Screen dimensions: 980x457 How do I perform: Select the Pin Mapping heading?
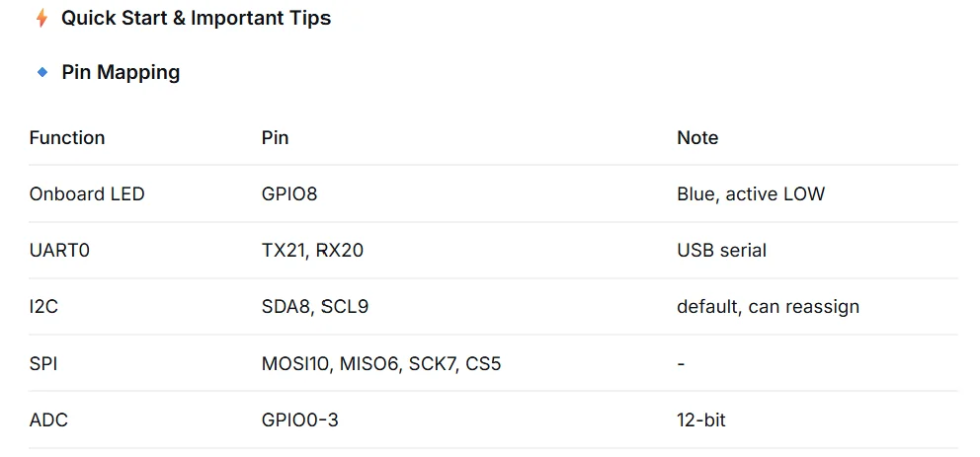coord(121,72)
